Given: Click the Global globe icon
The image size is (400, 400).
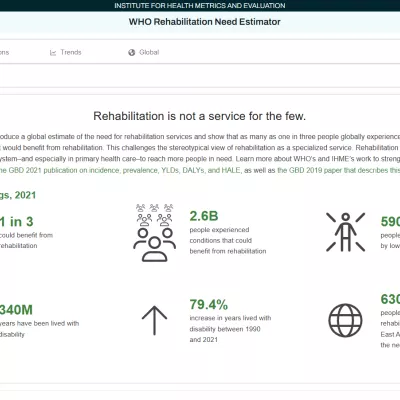Looking at the screenshot, I should (x=132, y=53).
